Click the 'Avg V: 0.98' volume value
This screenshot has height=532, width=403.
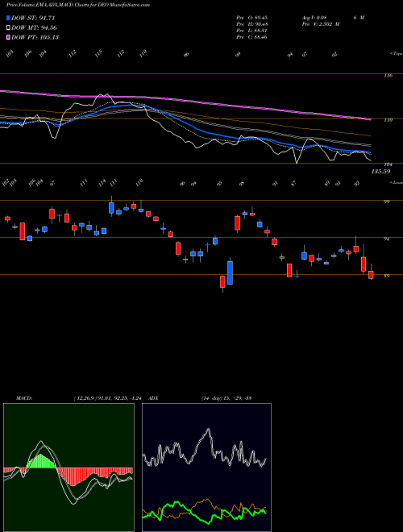(314, 18)
